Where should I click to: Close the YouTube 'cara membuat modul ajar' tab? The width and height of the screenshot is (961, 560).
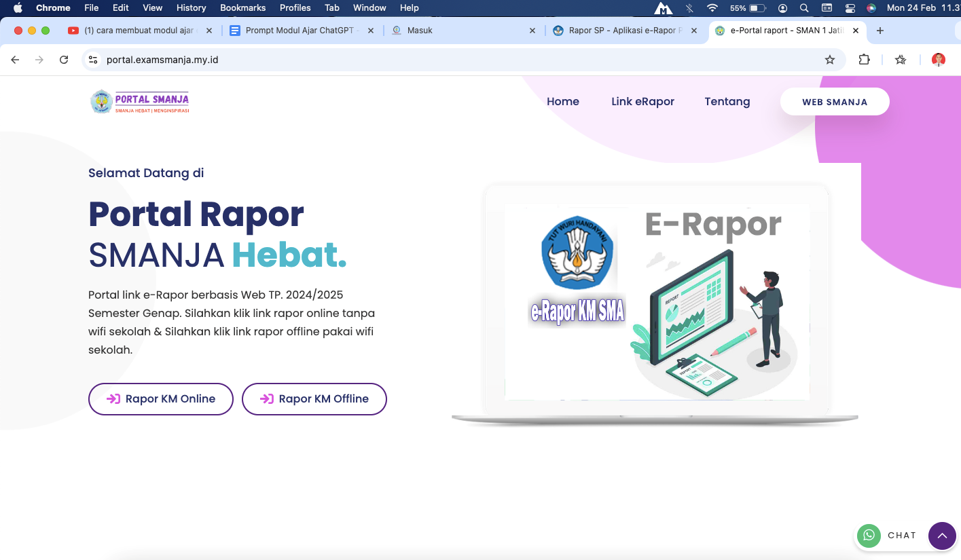(x=208, y=31)
